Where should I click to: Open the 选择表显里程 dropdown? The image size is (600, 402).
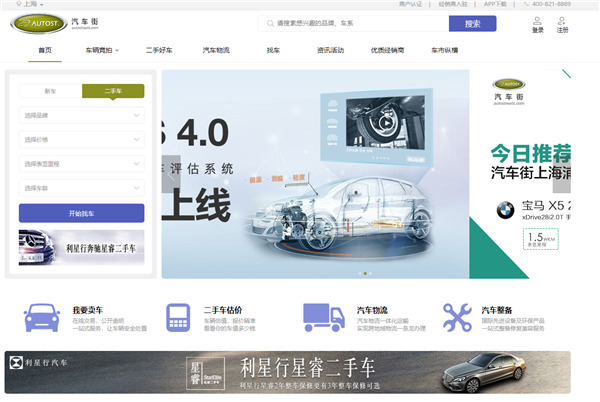pos(82,164)
